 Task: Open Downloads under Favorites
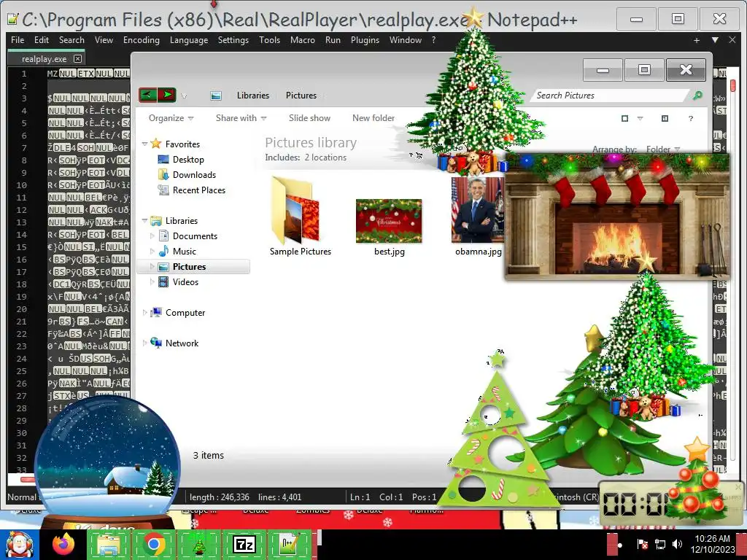point(194,175)
